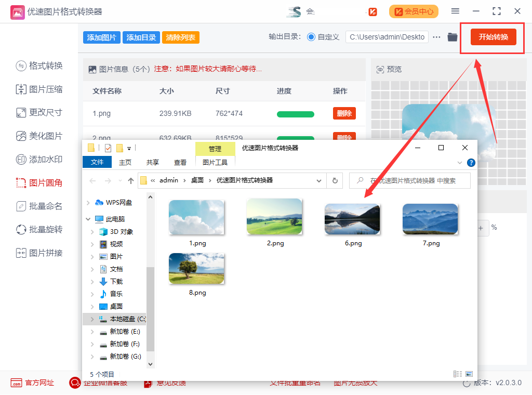Select 音乐 in the navigation tree
Viewport: 532px width, 395px height.
(x=116, y=294)
